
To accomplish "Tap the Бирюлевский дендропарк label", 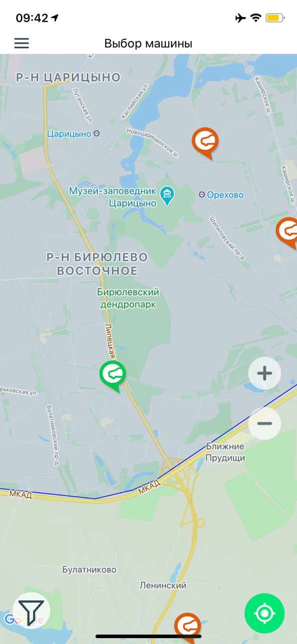I will click(128, 298).
